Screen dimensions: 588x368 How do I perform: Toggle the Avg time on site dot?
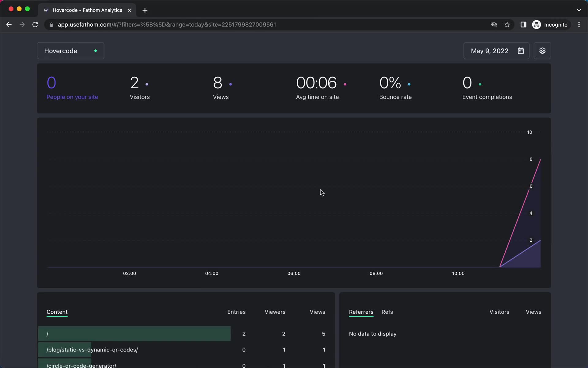(x=345, y=84)
